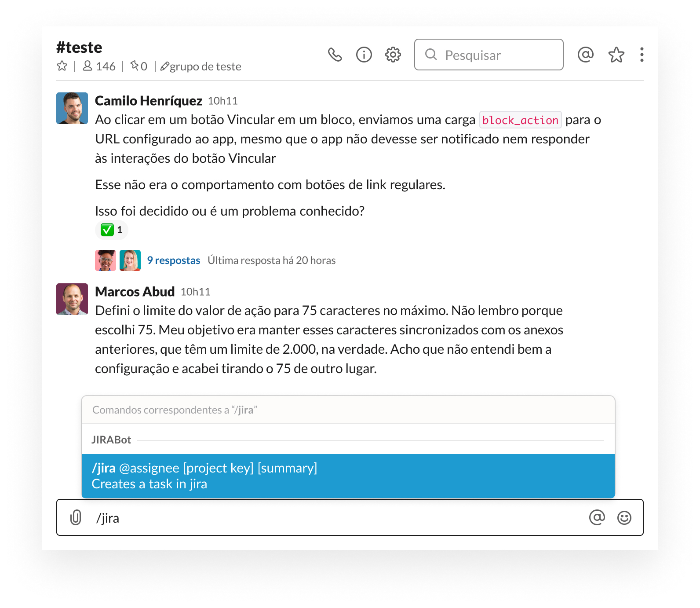Select the /jira @assignee command suggestion

pos(348,476)
